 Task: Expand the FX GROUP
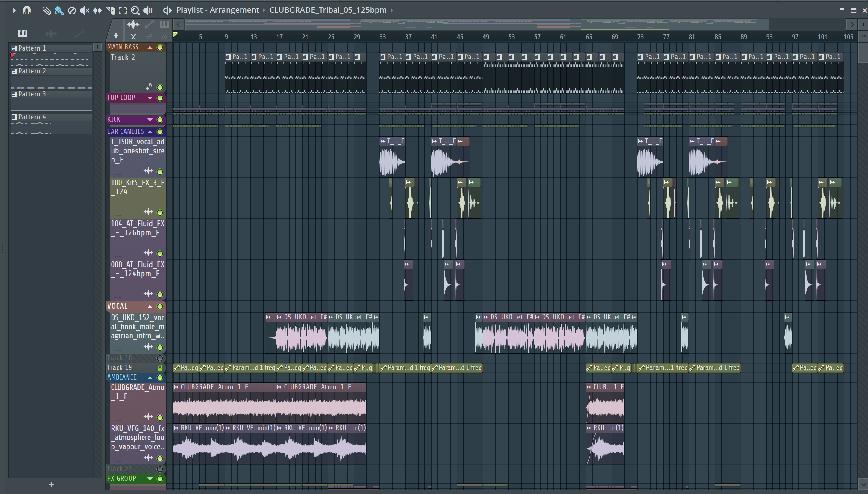(150, 479)
